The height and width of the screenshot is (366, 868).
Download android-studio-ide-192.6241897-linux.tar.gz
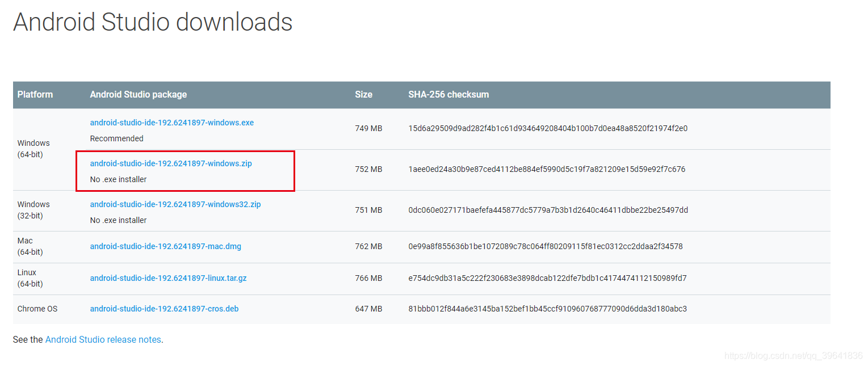click(168, 278)
